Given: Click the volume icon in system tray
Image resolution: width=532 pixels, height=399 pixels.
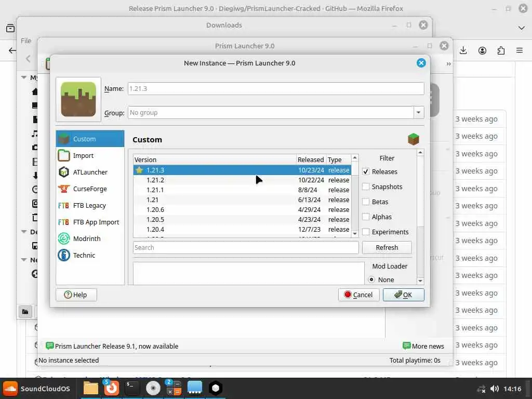Looking at the screenshot, I should [495, 389].
